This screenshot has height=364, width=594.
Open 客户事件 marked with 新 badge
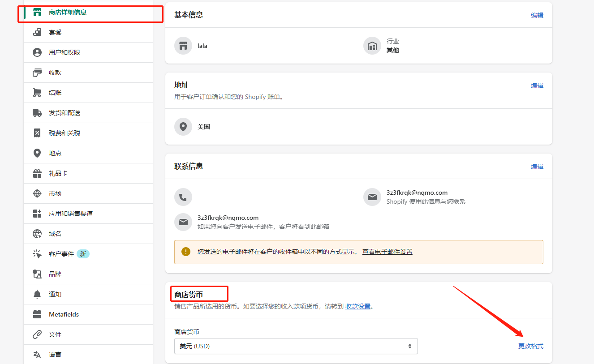tap(61, 254)
